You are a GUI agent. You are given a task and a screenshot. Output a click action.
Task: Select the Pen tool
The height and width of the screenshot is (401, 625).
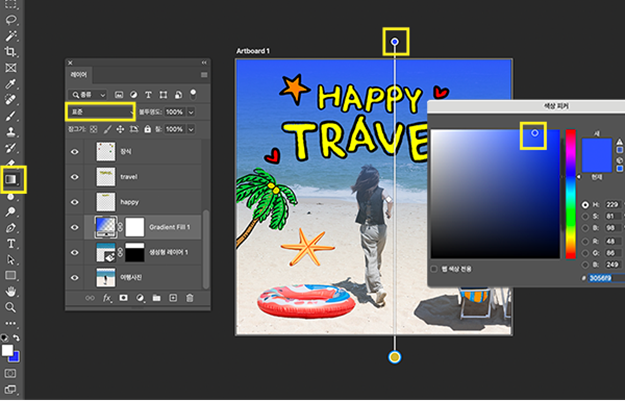[11, 228]
